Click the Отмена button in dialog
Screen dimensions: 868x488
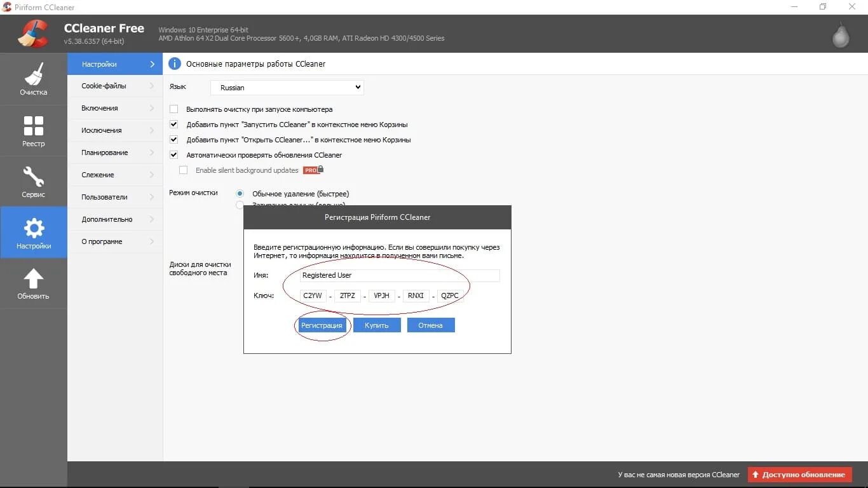point(430,325)
